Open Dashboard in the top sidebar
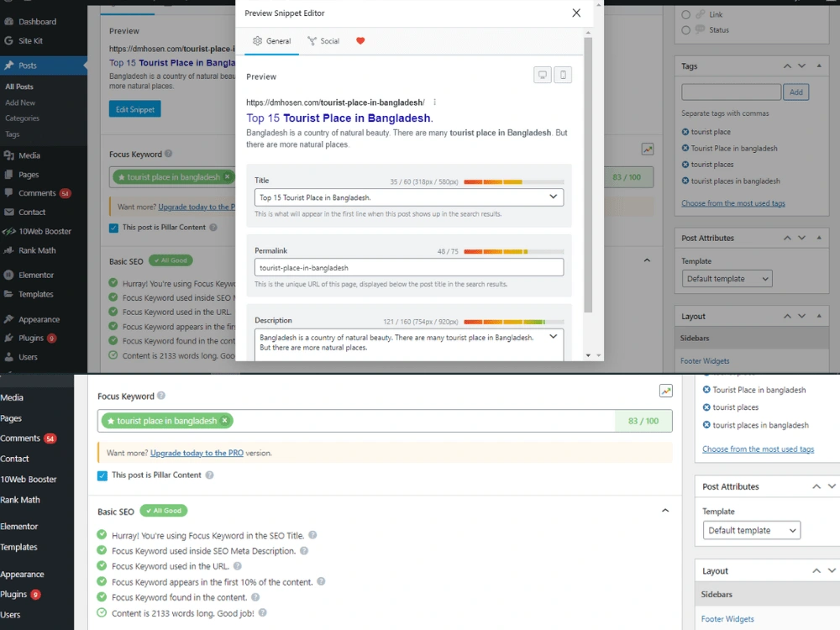 [37, 22]
